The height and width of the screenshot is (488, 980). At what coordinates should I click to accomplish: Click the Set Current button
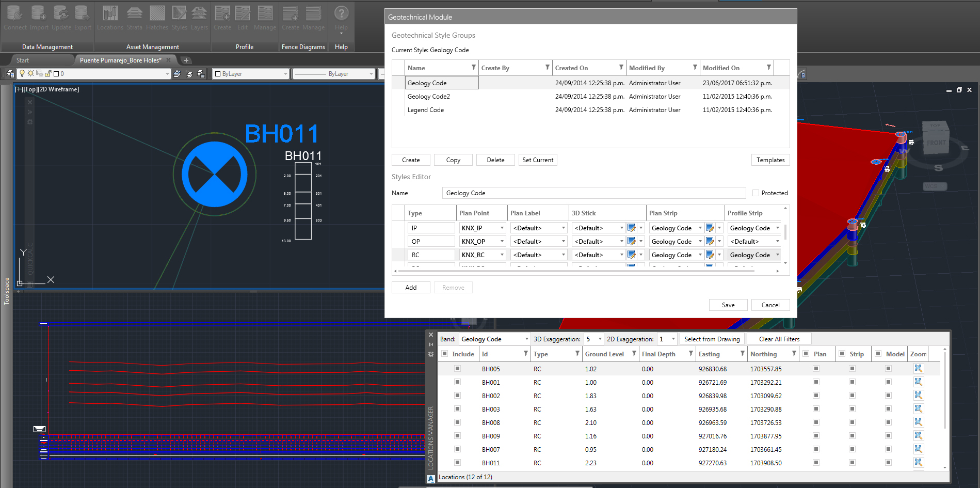point(538,160)
